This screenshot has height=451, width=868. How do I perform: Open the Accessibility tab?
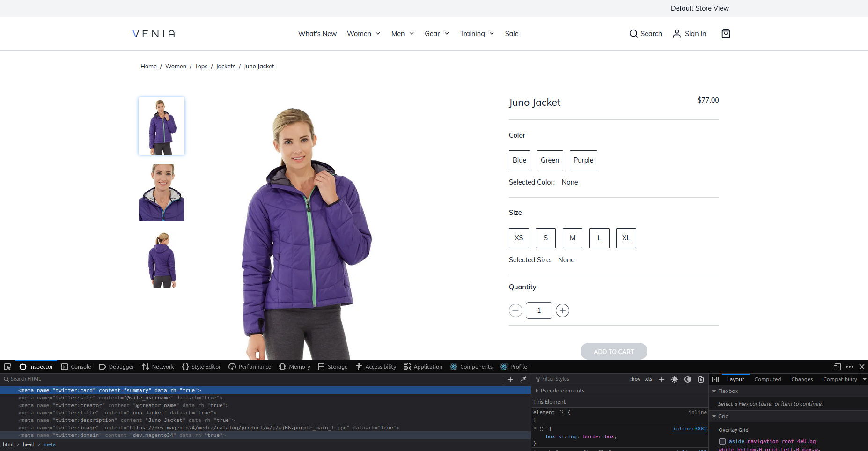pyautogui.click(x=375, y=367)
